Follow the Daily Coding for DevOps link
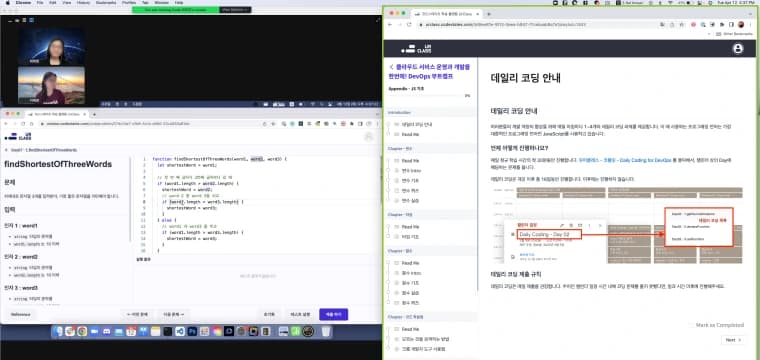The width and height of the screenshot is (760, 360). click(625, 159)
